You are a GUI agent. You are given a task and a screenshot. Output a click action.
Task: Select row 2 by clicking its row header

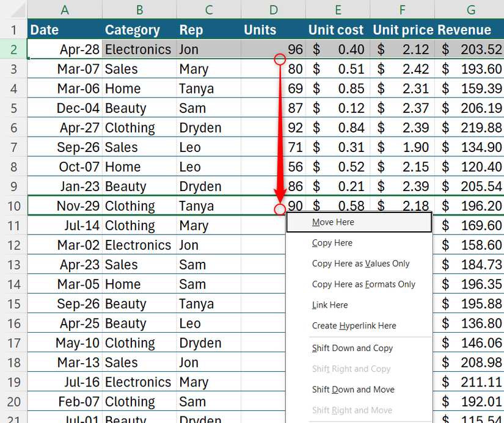(x=12, y=49)
